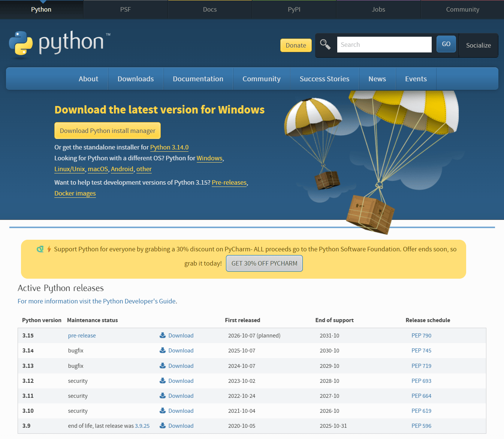Click the download icon for Python 3.9

[x=163, y=426]
